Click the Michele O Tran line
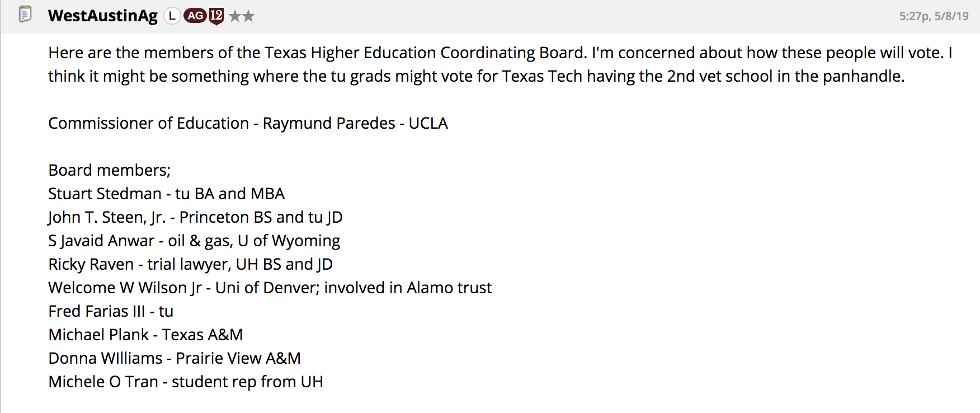The height and width of the screenshot is (413, 980). [x=186, y=382]
